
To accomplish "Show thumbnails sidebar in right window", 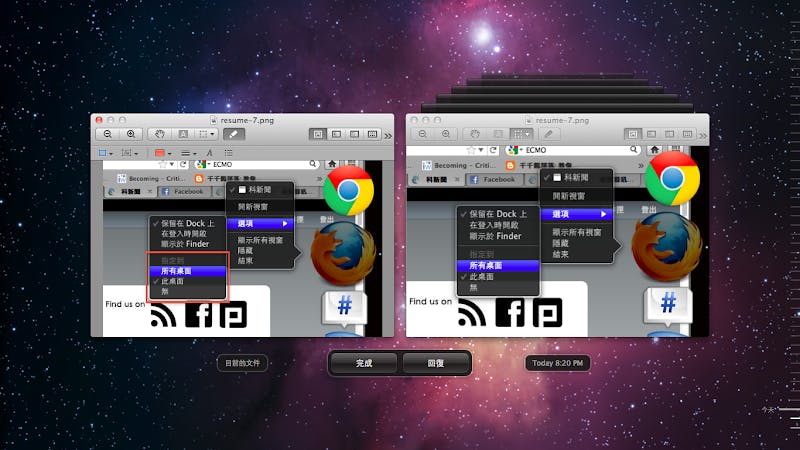I will click(x=651, y=134).
